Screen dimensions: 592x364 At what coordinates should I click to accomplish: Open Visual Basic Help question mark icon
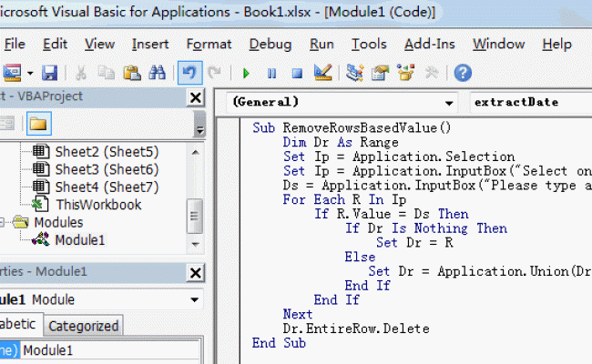click(x=463, y=73)
